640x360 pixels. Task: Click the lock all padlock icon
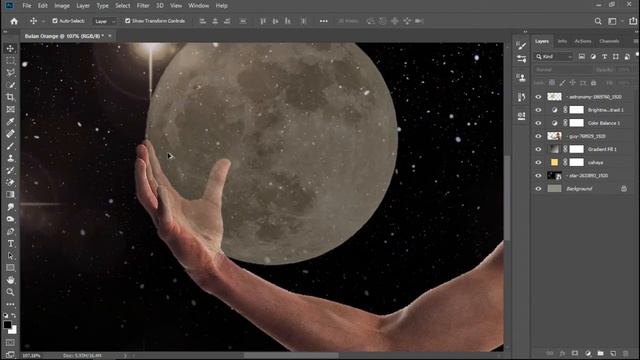pos(593,83)
